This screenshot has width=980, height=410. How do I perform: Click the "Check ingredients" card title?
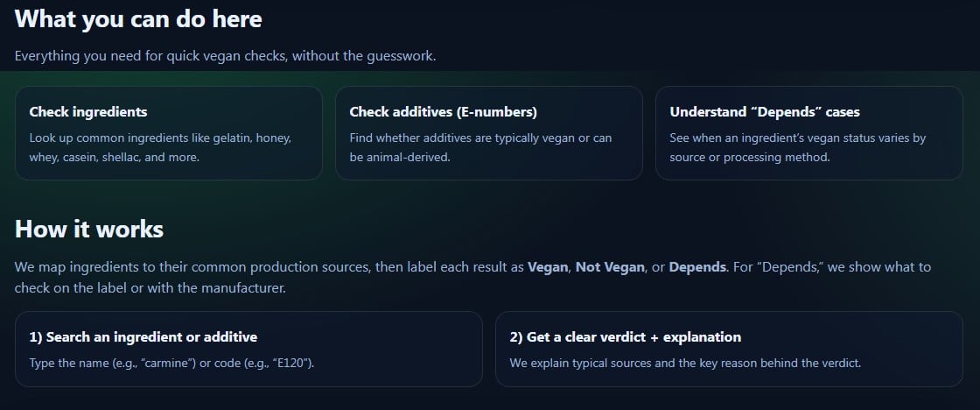pos(88,112)
